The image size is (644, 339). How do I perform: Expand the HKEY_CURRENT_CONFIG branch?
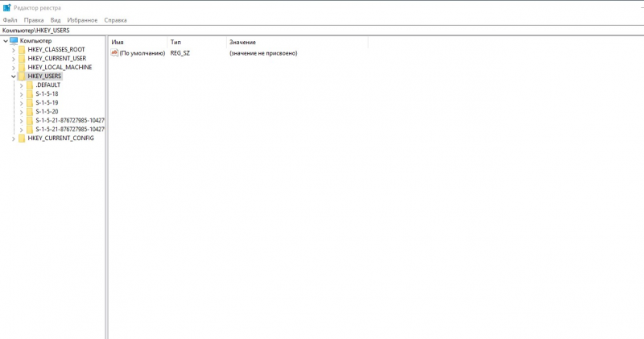click(x=13, y=138)
